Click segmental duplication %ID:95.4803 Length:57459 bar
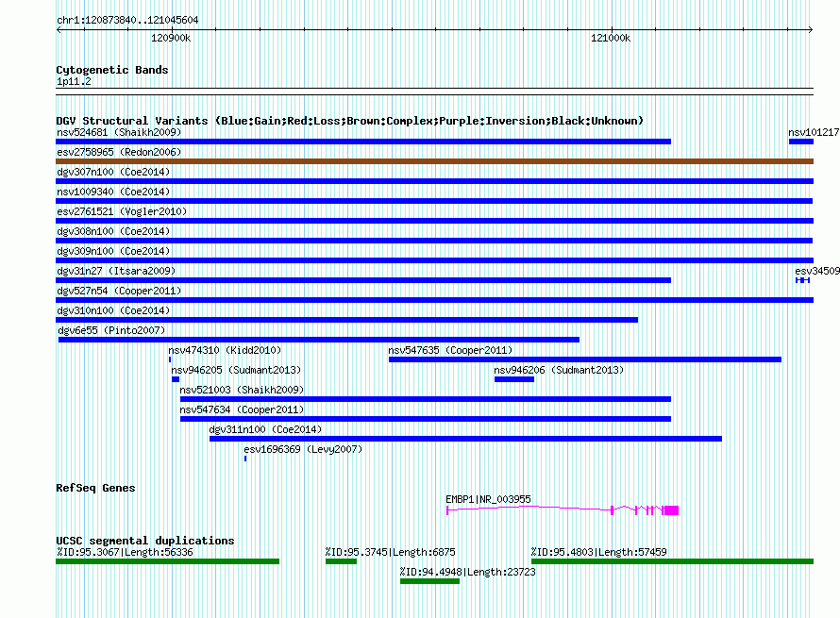Image resolution: width=840 pixels, height=618 pixels. click(x=672, y=561)
